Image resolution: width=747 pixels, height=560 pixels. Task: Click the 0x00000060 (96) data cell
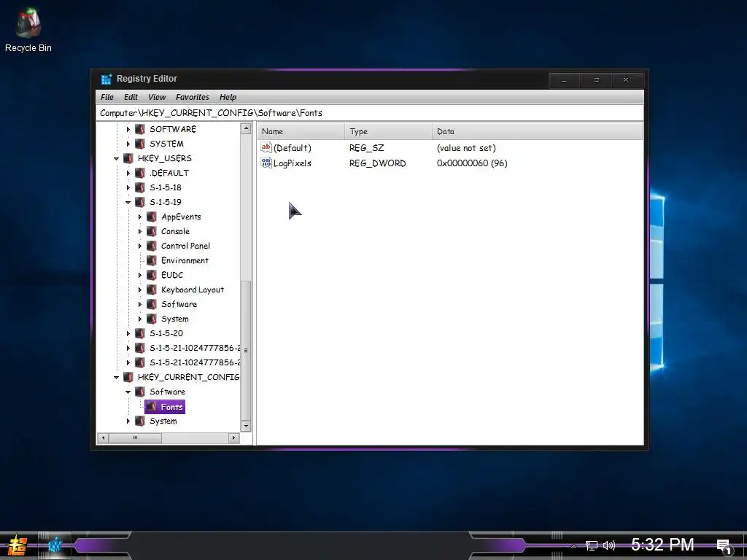472,163
